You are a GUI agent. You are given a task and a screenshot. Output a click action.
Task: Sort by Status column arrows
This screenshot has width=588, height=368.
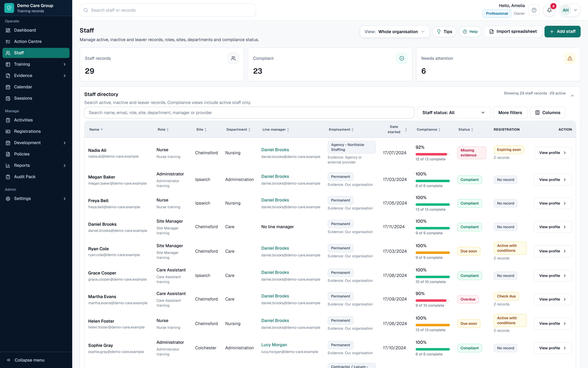pyautogui.click(x=472, y=129)
